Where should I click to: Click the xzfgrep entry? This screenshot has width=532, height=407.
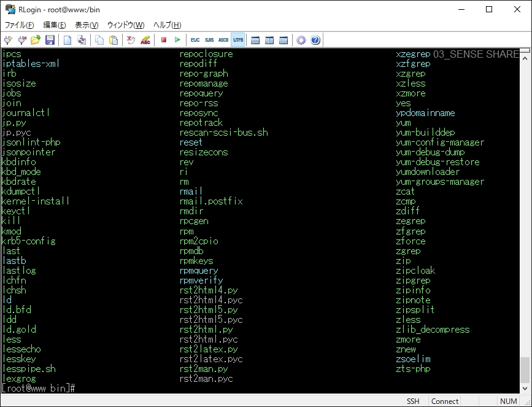[413, 63]
